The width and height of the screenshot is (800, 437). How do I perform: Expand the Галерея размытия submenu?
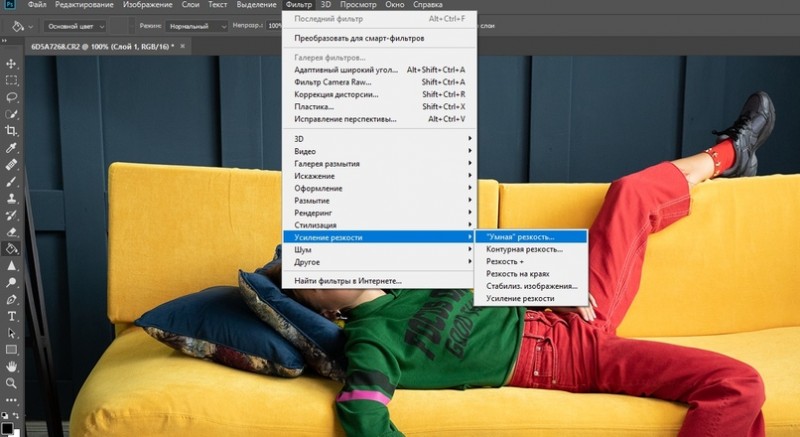coord(380,164)
